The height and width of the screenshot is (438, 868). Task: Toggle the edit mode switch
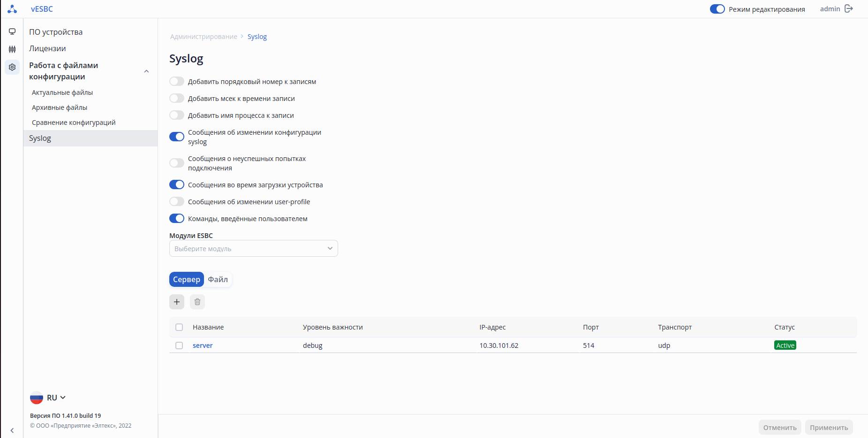pos(717,9)
